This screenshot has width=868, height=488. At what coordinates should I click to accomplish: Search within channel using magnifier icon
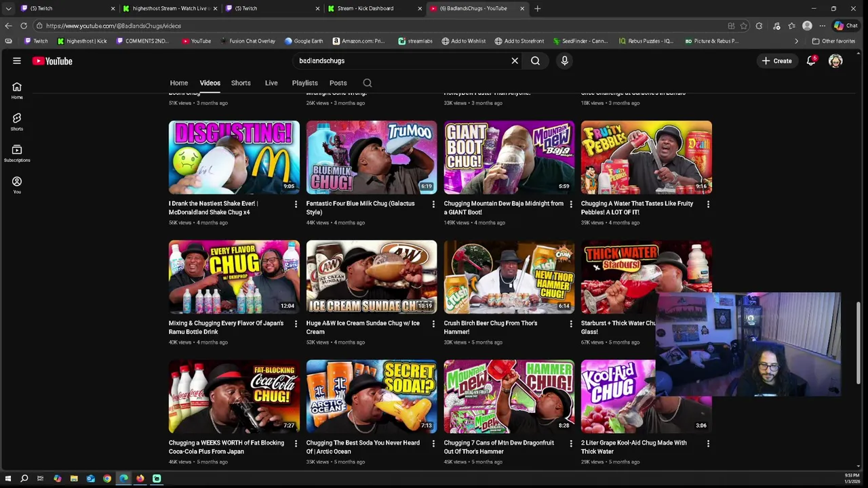(x=368, y=83)
